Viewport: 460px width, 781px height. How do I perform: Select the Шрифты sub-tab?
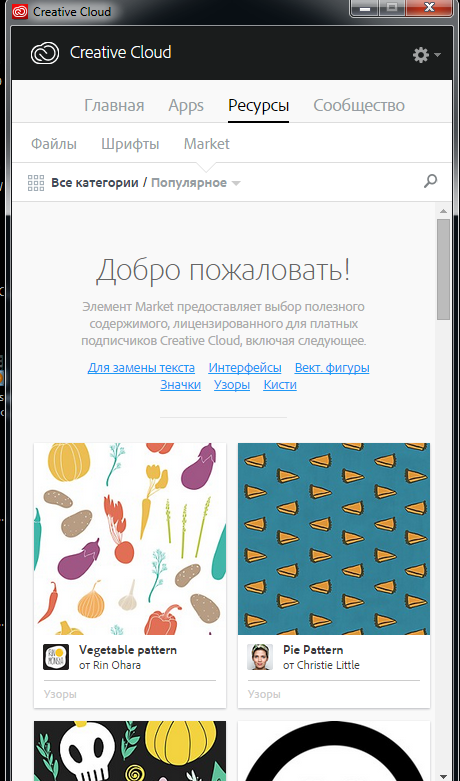click(130, 144)
